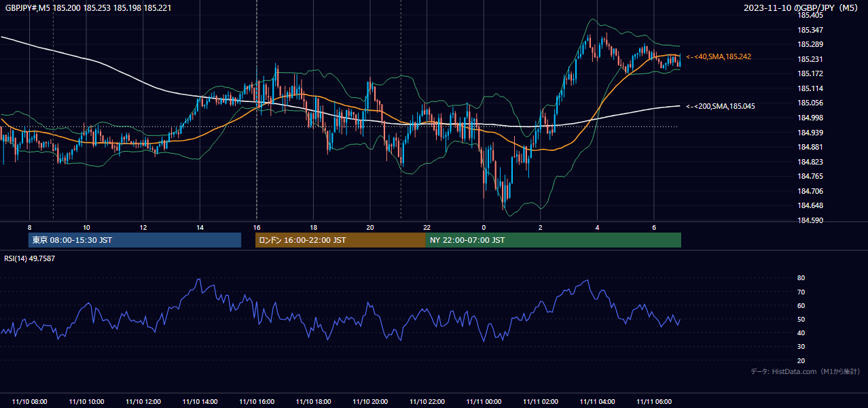Click the RSI 60 level label
Screen dimensions: 868x408
coord(801,305)
